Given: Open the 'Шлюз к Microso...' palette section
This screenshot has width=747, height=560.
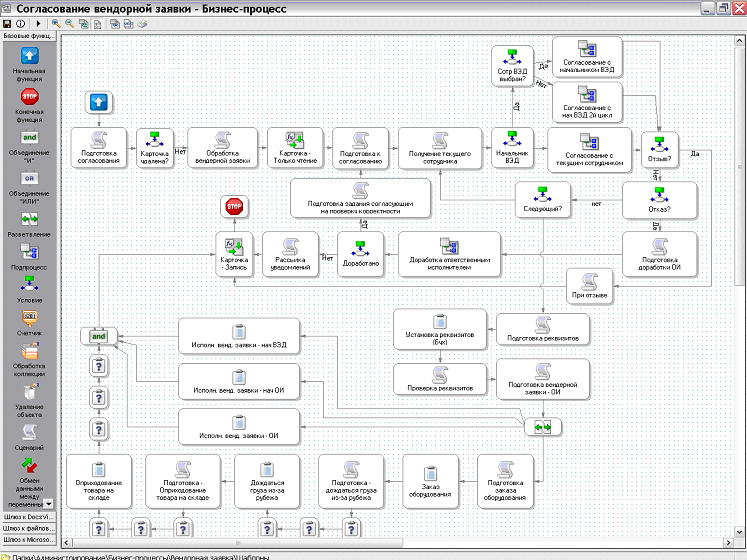Looking at the screenshot, I should pos(29,540).
